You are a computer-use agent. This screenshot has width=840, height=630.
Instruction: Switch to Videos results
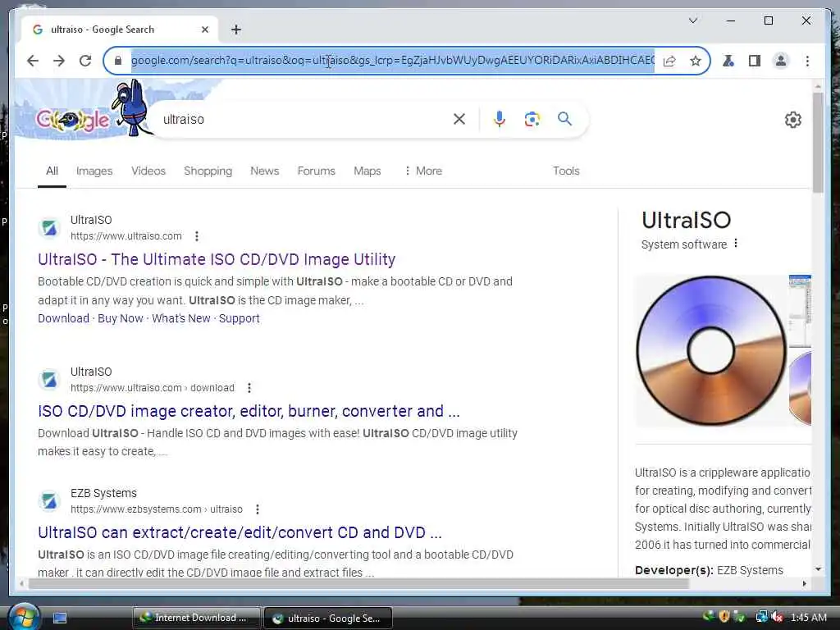148,171
